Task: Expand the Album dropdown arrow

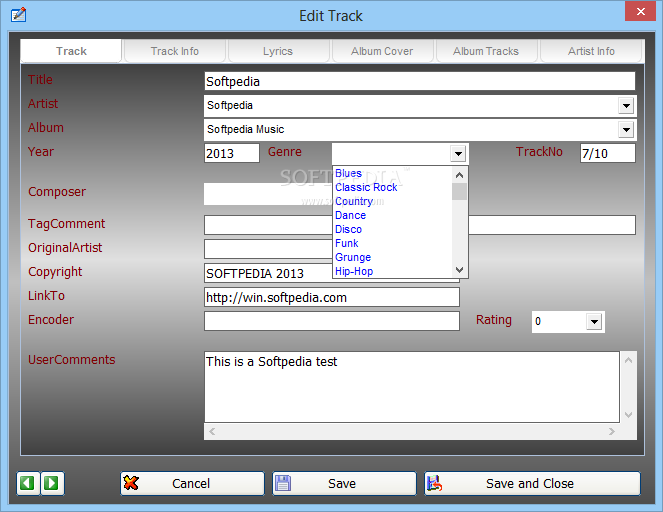Action: (x=626, y=130)
